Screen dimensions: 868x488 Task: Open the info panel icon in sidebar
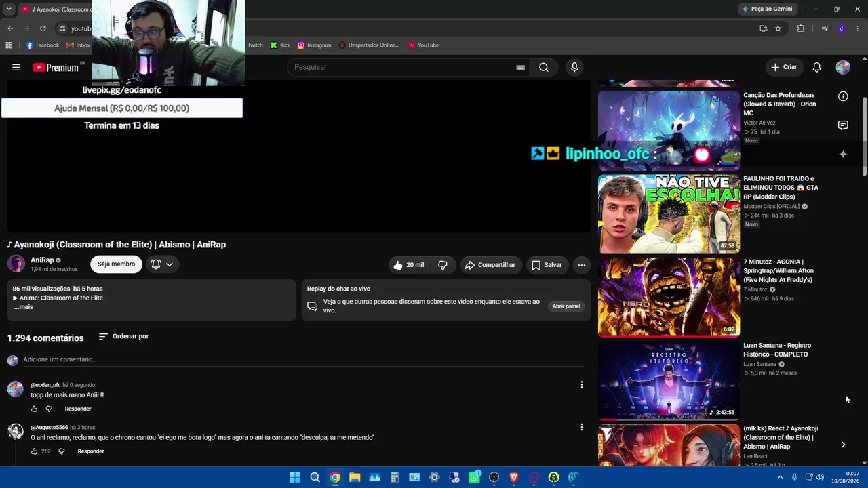click(x=843, y=96)
